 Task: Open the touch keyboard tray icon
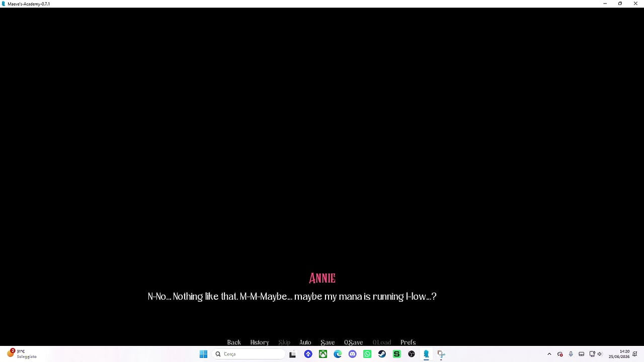[581, 354]
